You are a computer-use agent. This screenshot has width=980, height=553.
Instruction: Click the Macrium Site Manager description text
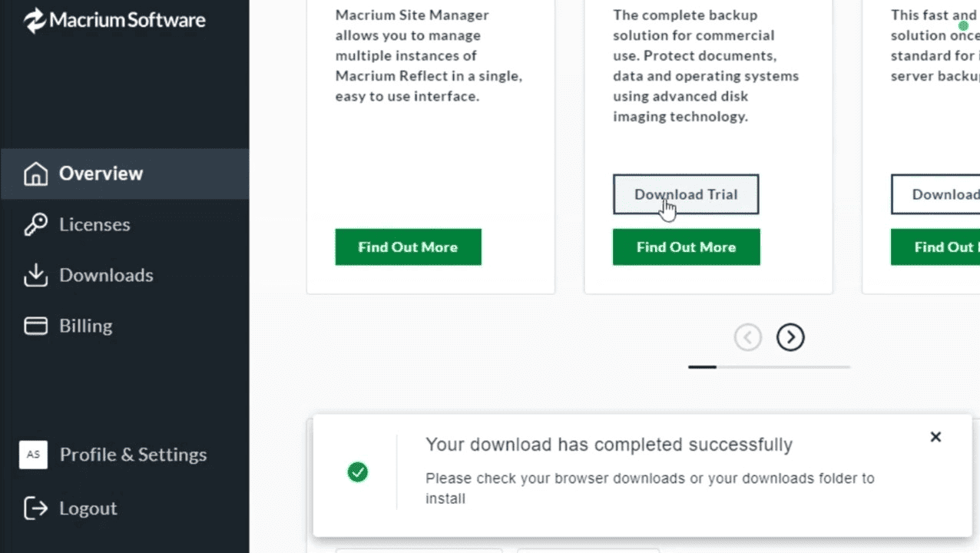click(x=429, y=55)
